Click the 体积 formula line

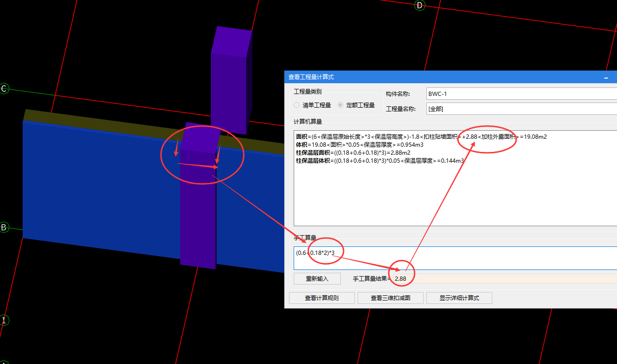[360, 145]
